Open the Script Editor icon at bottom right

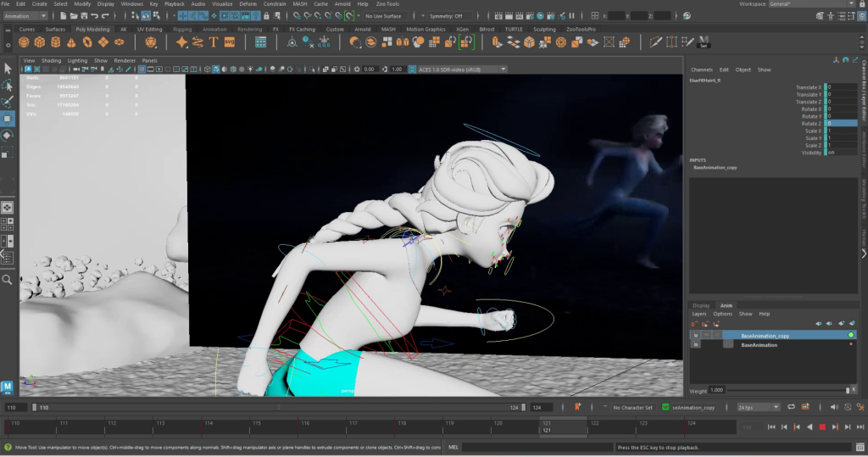[x=860, y=447]
